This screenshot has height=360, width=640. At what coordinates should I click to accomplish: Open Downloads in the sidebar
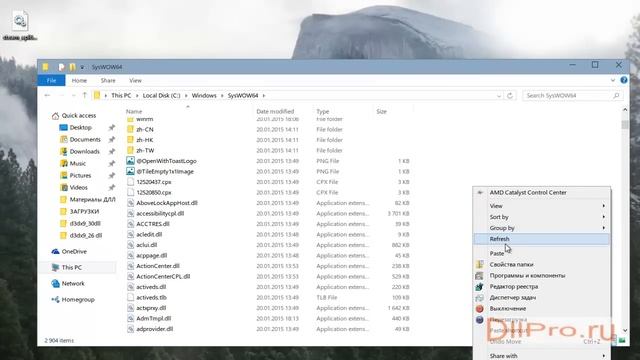coord(84,151)
